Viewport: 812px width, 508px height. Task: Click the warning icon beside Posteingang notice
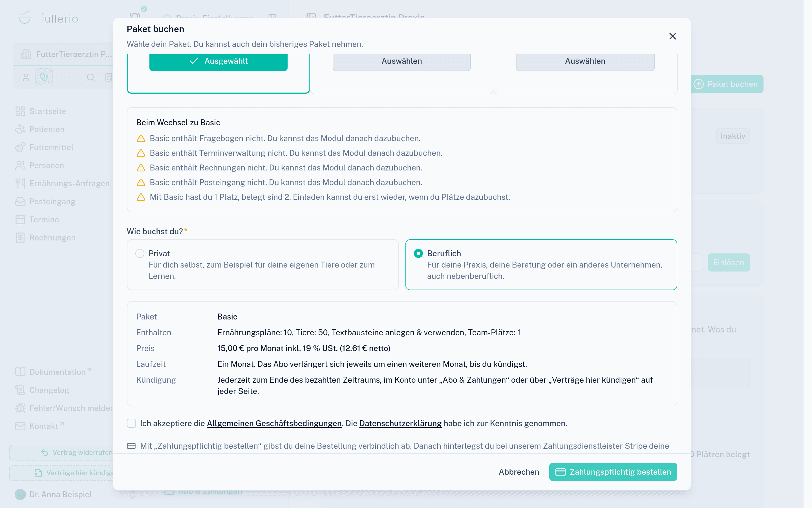pyautogui.click(x=141, y=182)
